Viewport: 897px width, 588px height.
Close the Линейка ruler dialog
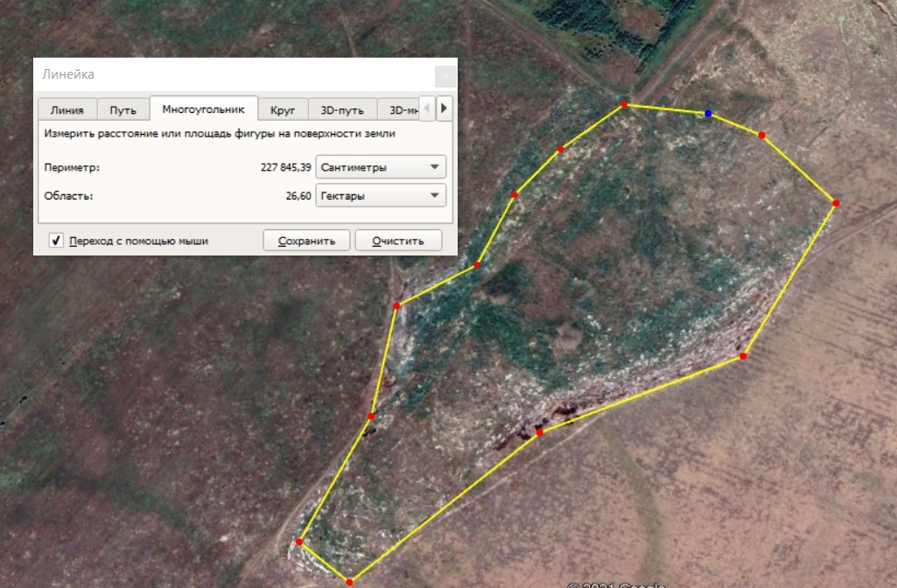[445, 75]
